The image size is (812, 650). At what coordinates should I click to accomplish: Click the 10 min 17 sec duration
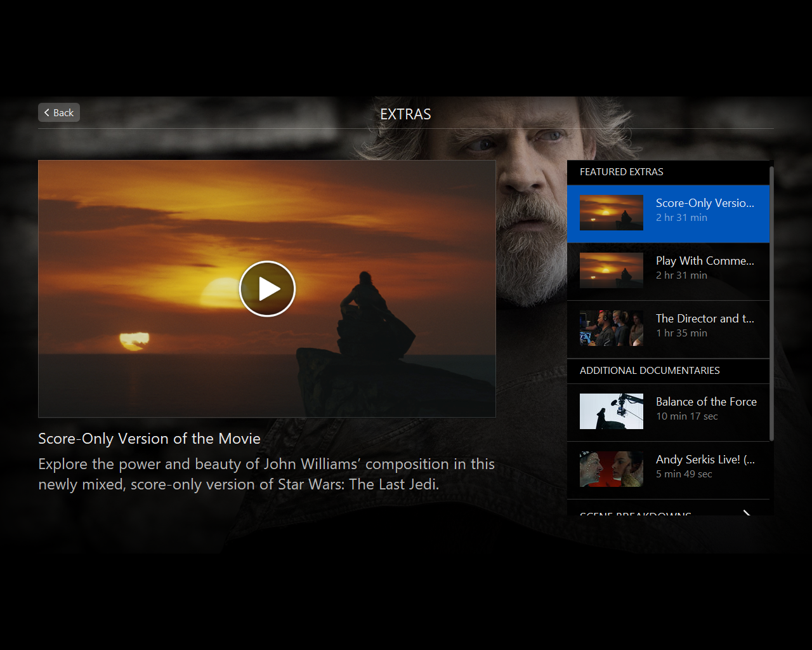687,416
